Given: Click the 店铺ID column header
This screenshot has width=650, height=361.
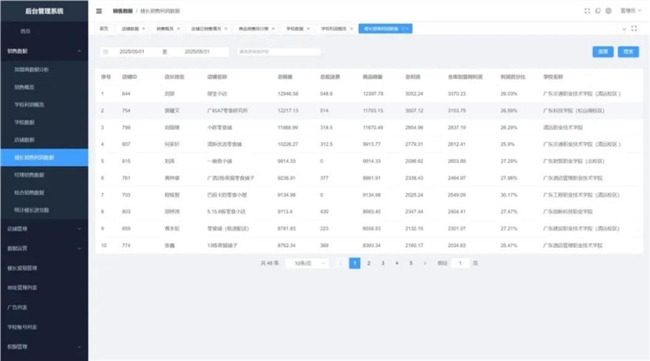Looking at the screenshot, I should click(x=129, y=77).
